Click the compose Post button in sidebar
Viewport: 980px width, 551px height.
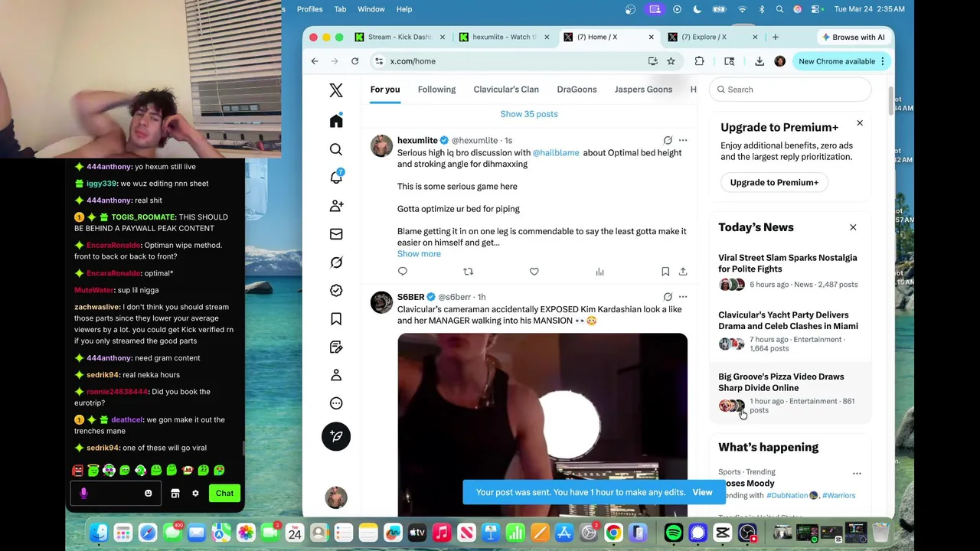point(336,436)
